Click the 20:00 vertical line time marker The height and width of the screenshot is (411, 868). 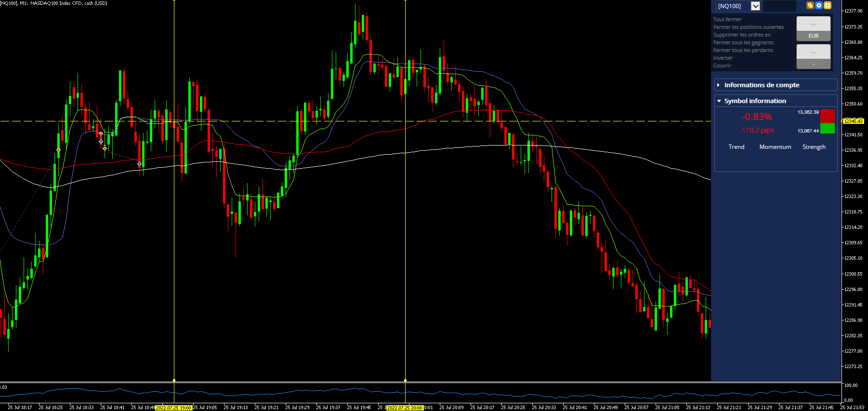click(x=405, y=408)
